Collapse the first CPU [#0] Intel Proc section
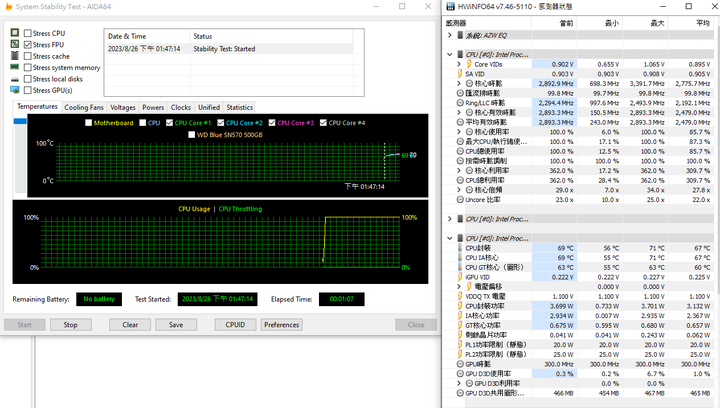Viewport: 720px width, 408px height. click(450, 54)
